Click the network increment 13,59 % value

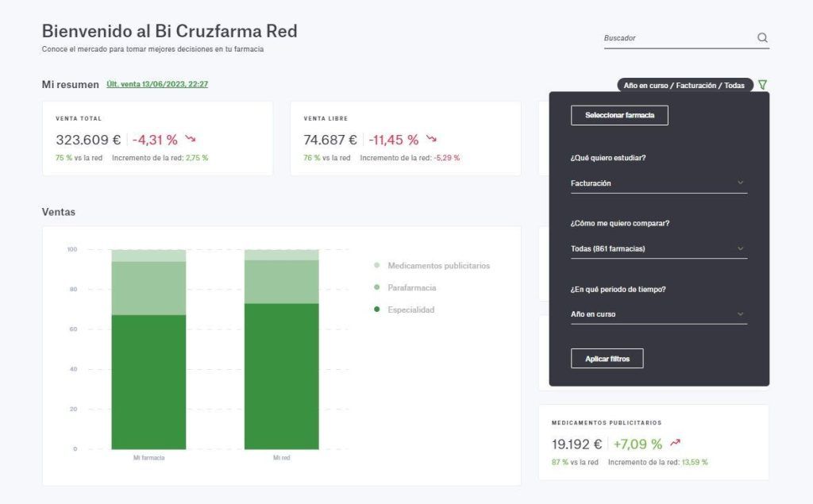695,462
